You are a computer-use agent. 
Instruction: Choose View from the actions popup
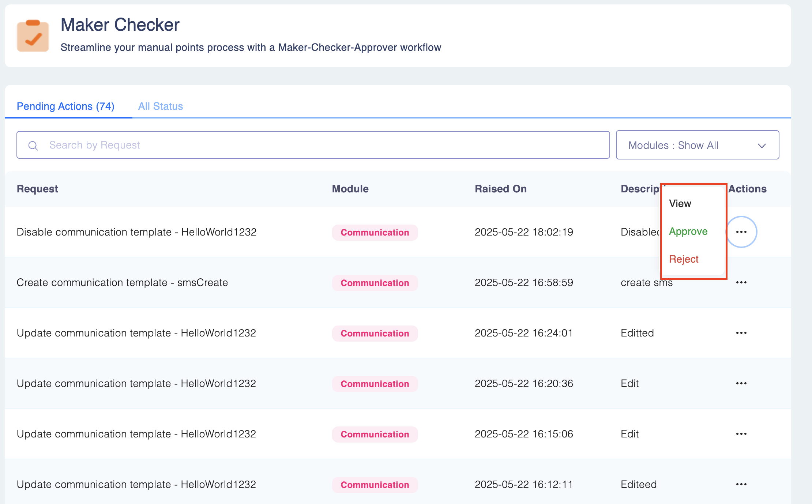[680, 203]
